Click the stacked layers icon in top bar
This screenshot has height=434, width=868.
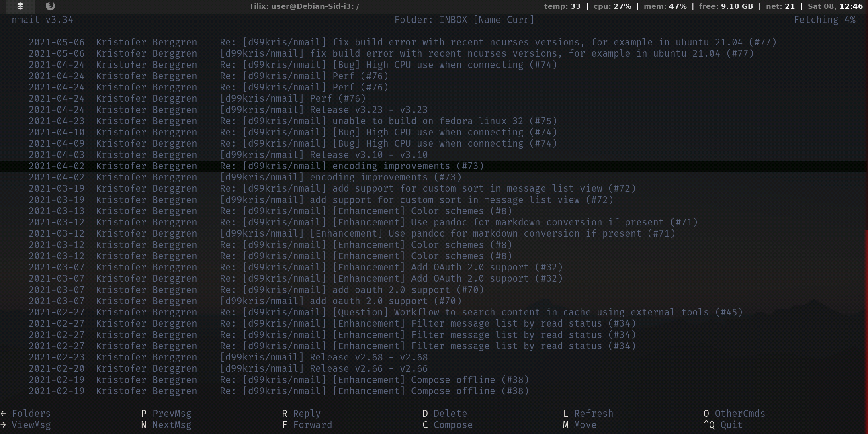20,6
